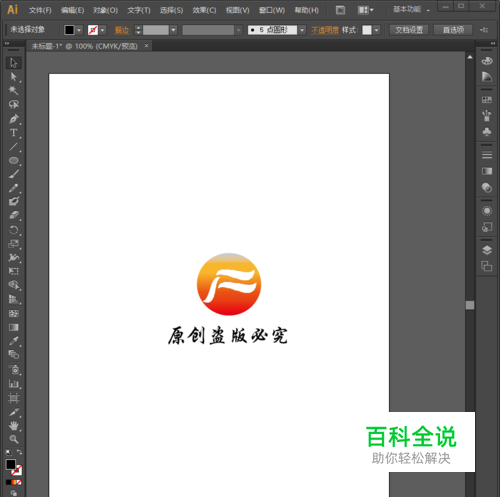Open the stroke weight dropdown
Viewport: 500px width, 497px height.
[173, 30]
